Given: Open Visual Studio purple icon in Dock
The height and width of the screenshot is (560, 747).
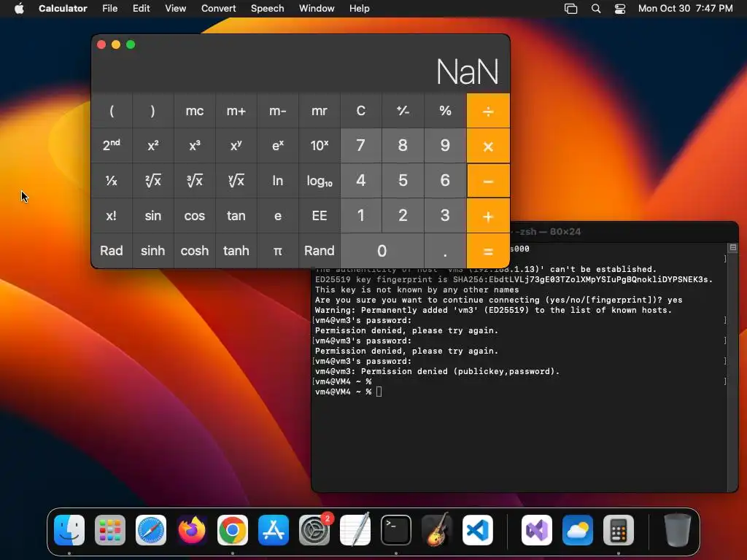Looking at the screenshot, I should 537,529.
